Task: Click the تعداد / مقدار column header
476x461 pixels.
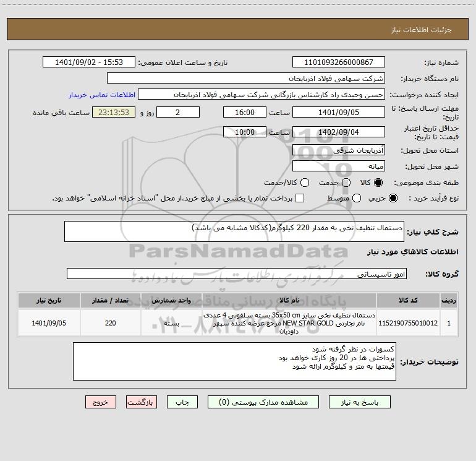Action: click(x=111, y=300)
